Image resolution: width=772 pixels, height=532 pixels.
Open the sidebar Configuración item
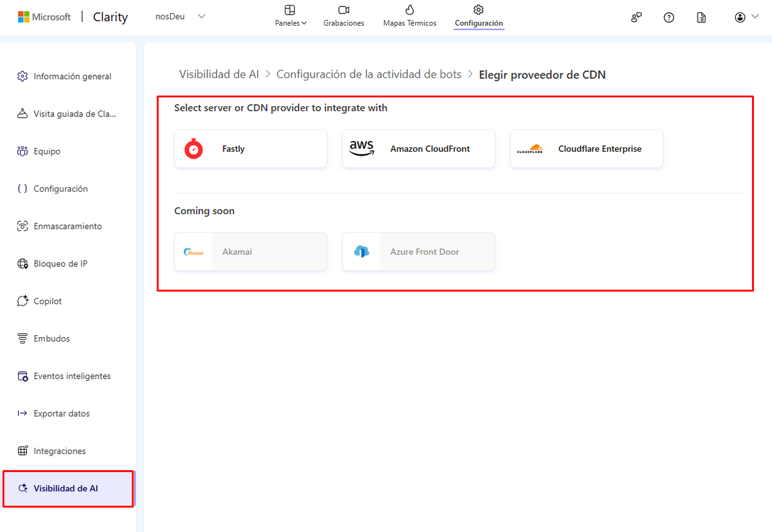(68, 188)
